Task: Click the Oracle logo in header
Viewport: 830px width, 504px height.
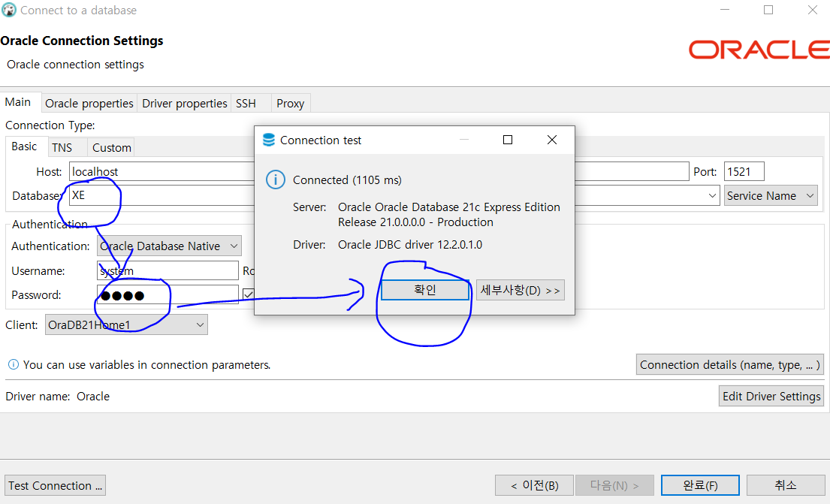Action: pos(759,50)
